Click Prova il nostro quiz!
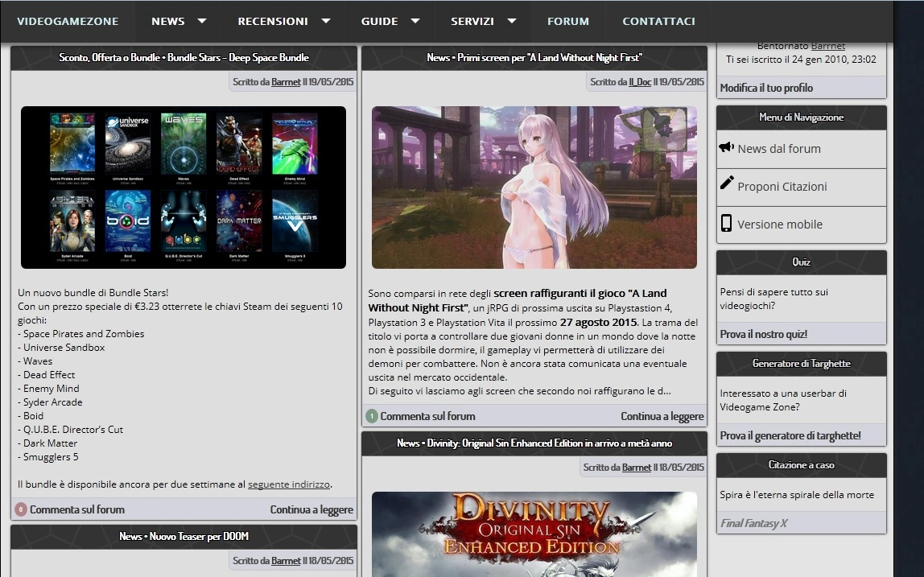The height and width of the screenshot is (577, 924). (764, 334)
